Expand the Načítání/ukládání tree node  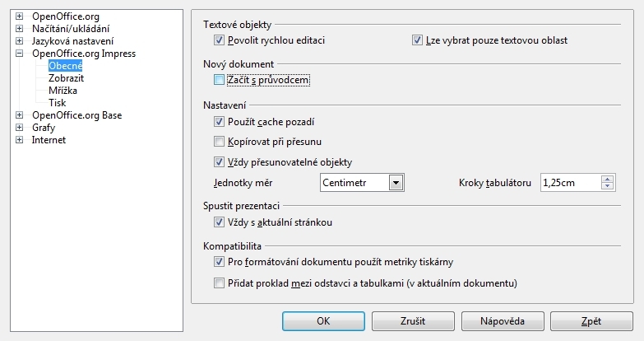tap(19, 29)
